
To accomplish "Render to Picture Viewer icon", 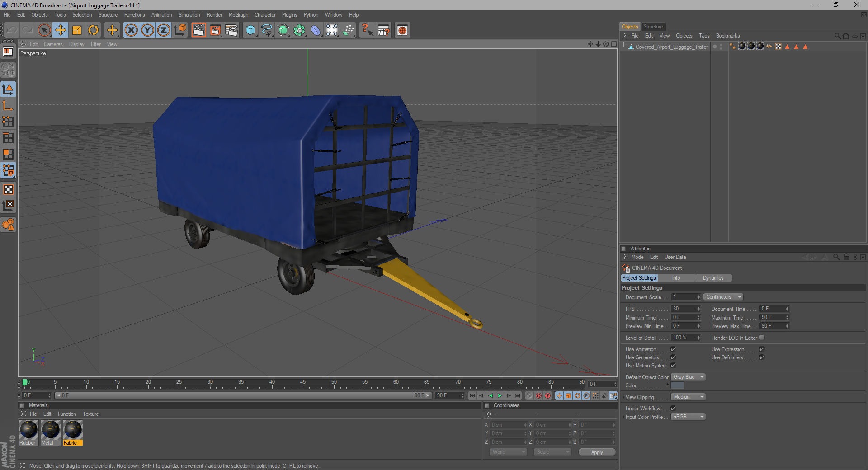I will coord(215,30).
